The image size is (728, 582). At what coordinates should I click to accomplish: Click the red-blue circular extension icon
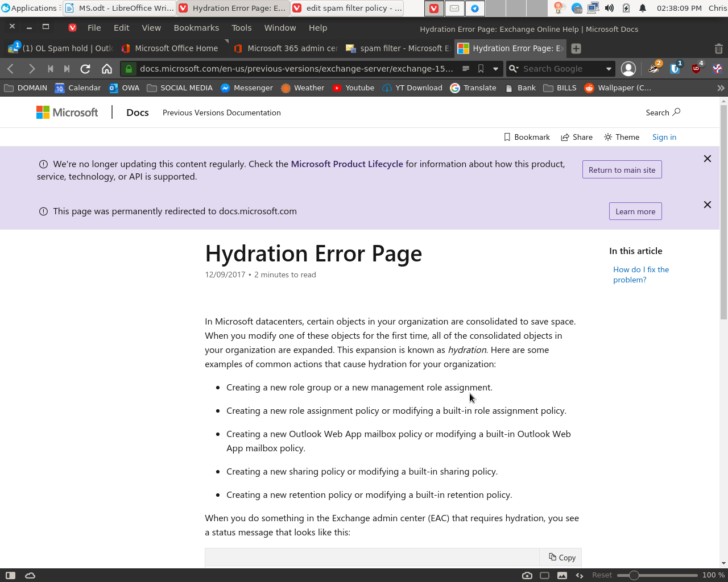[717, 69]
